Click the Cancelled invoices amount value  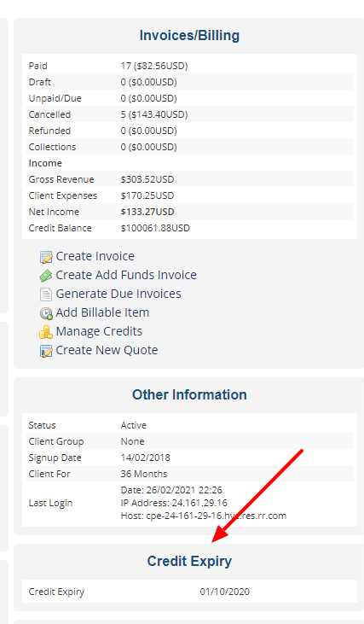pyautogui.click(x=154, y=114)
